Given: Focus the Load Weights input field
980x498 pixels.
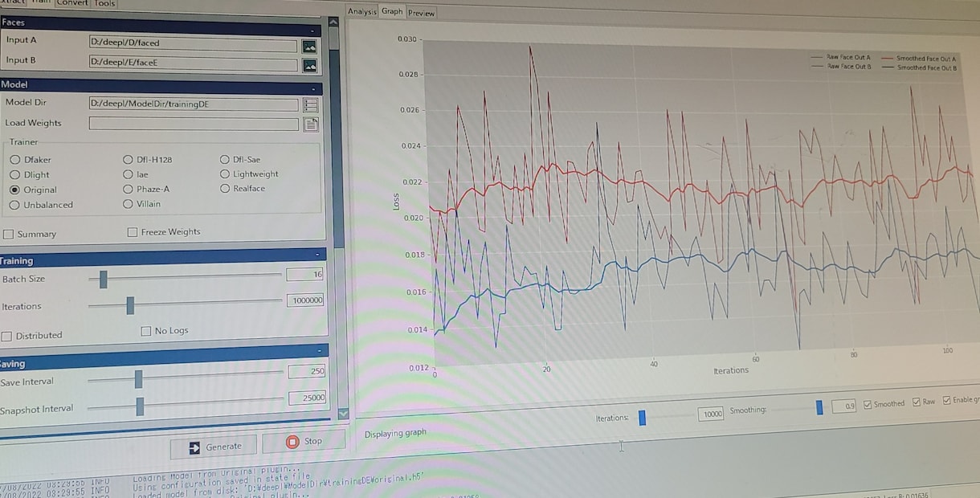Looking at the screenshot, I should click(x=194, y=124).
